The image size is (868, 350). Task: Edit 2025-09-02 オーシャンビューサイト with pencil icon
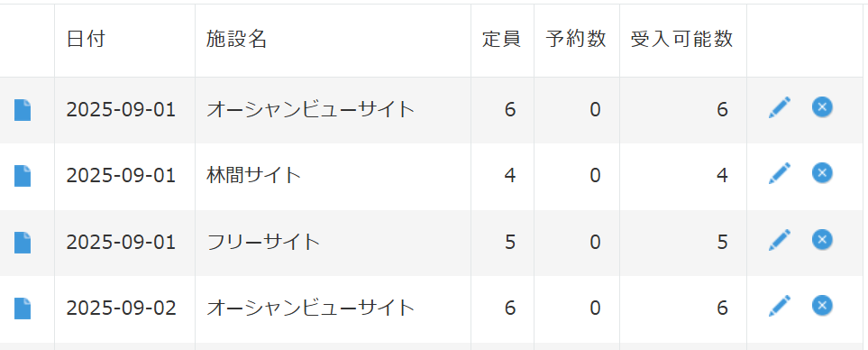coord(780,306)
